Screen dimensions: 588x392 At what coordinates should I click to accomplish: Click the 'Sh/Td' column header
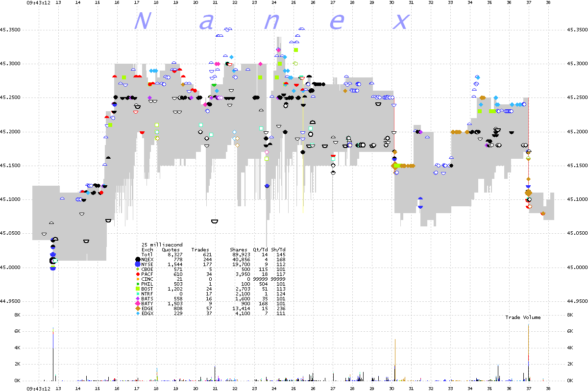click(x=278, y=249)
